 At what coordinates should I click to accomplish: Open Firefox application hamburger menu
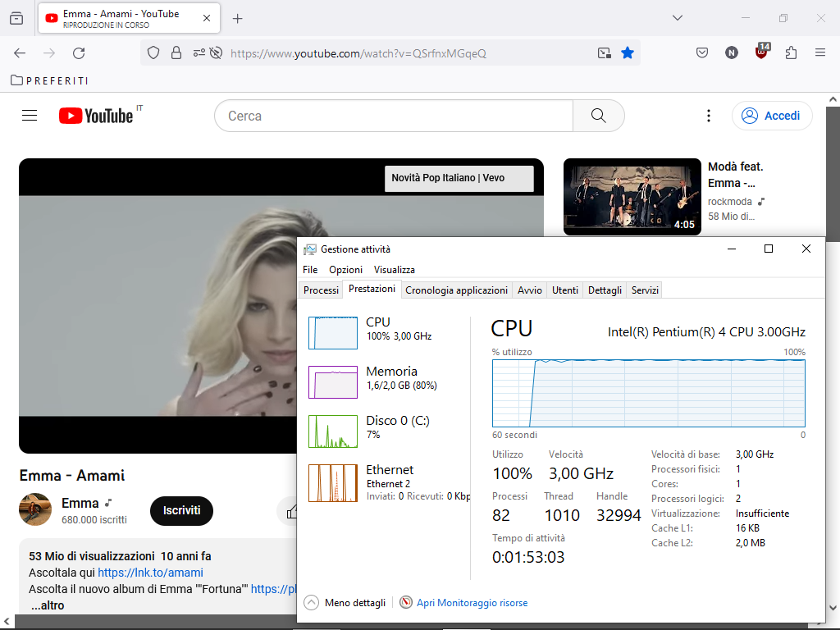(x=819, y=52)
